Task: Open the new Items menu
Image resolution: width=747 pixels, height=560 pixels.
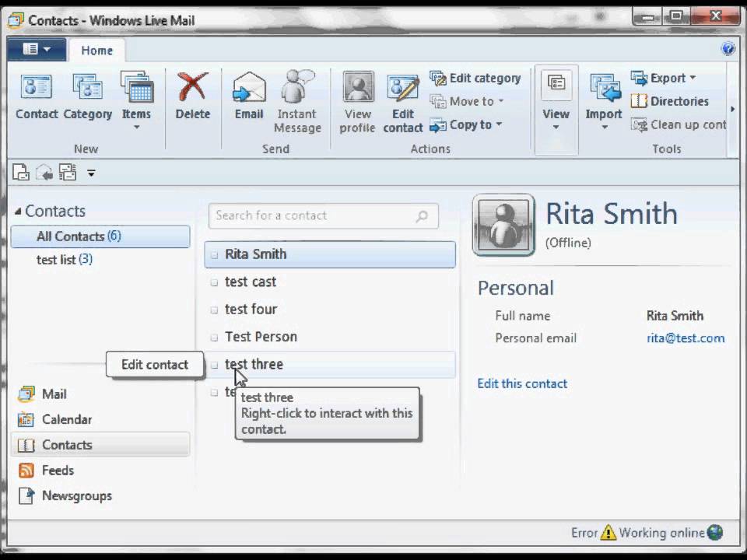Action: pyautogui.click(x=137, y=101)
